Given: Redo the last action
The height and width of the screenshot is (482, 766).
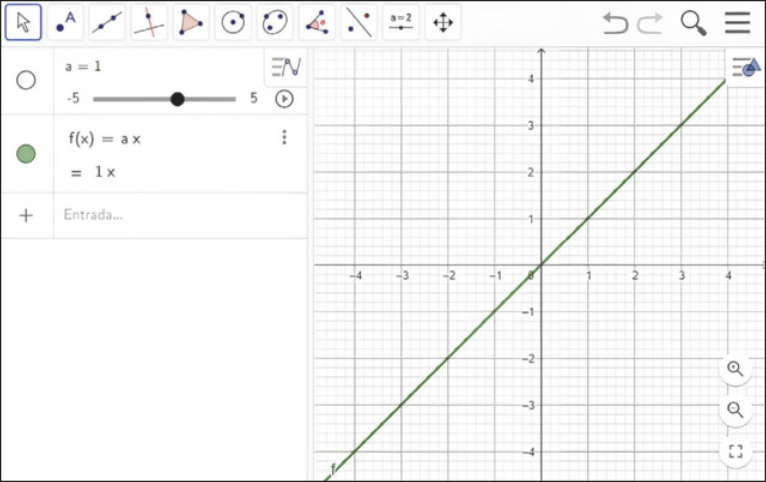Looking at the screenshot, I should [650, 22].
